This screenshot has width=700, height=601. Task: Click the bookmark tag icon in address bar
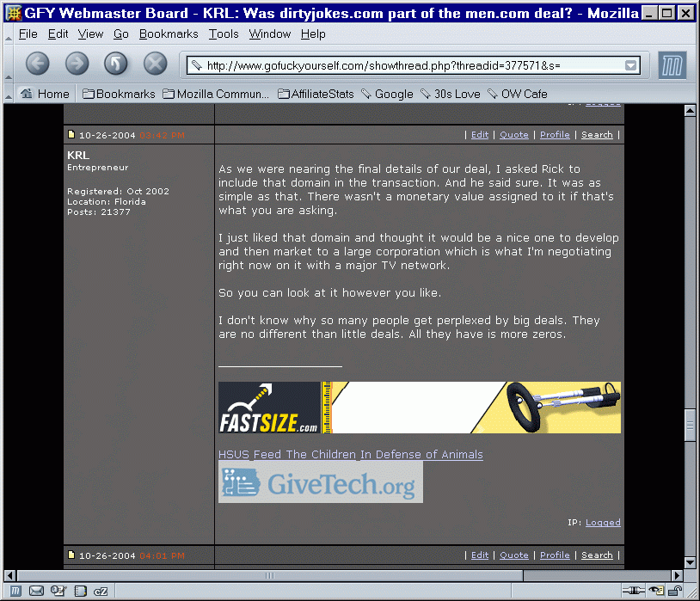(x=196, y=65)
